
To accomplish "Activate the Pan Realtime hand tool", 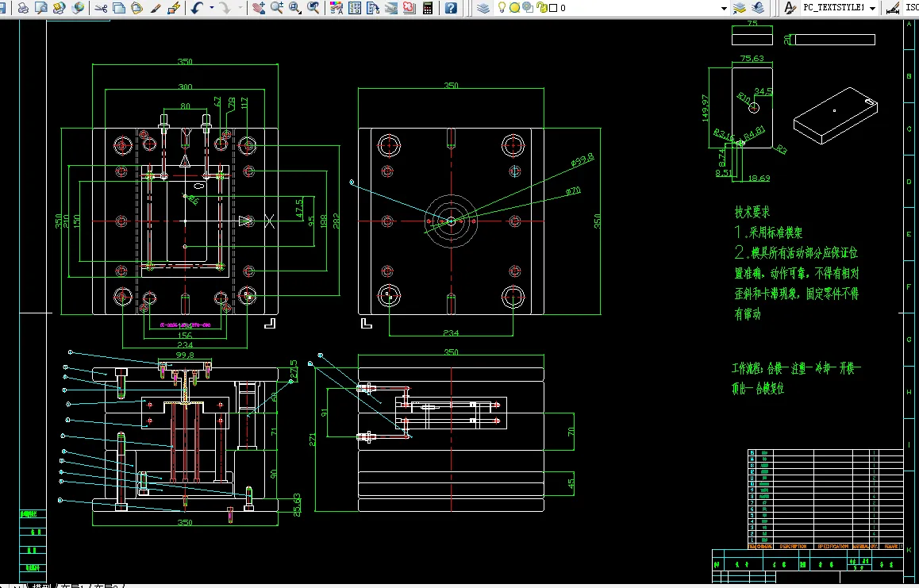I will click(259, 8).
